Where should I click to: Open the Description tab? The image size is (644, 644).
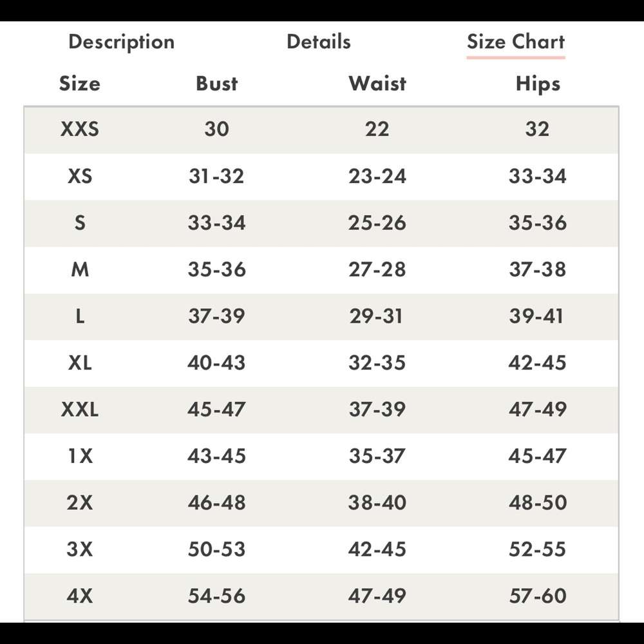(x=122, y=43)
